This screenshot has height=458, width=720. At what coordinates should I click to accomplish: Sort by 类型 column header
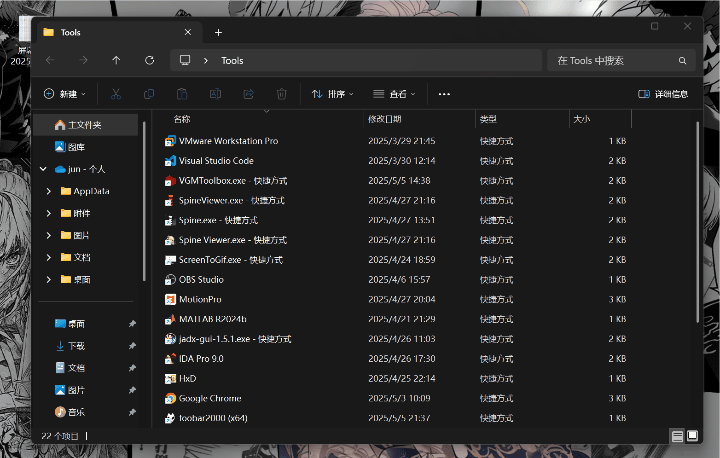(488, 119)
